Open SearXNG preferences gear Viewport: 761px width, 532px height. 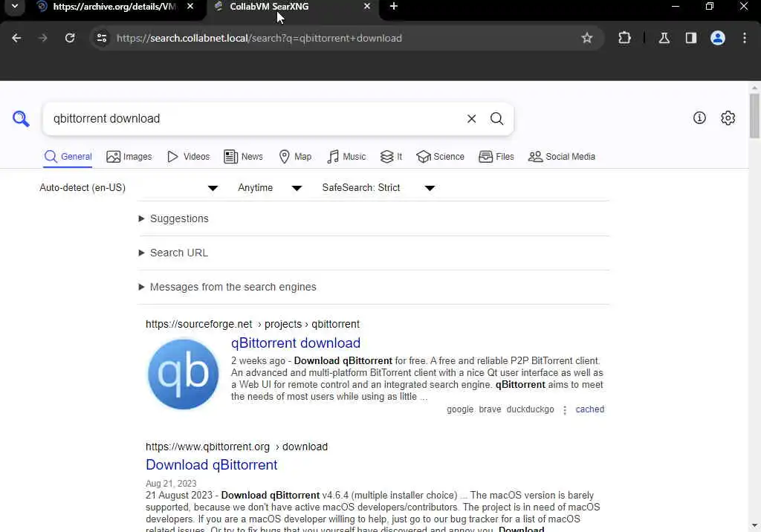(728, 118)
